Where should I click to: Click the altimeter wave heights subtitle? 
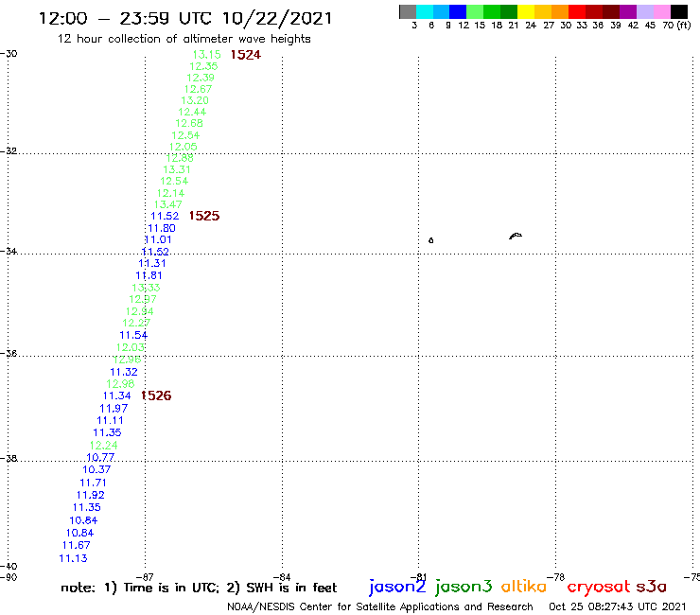pyautogui.click(x=184, y=39)
